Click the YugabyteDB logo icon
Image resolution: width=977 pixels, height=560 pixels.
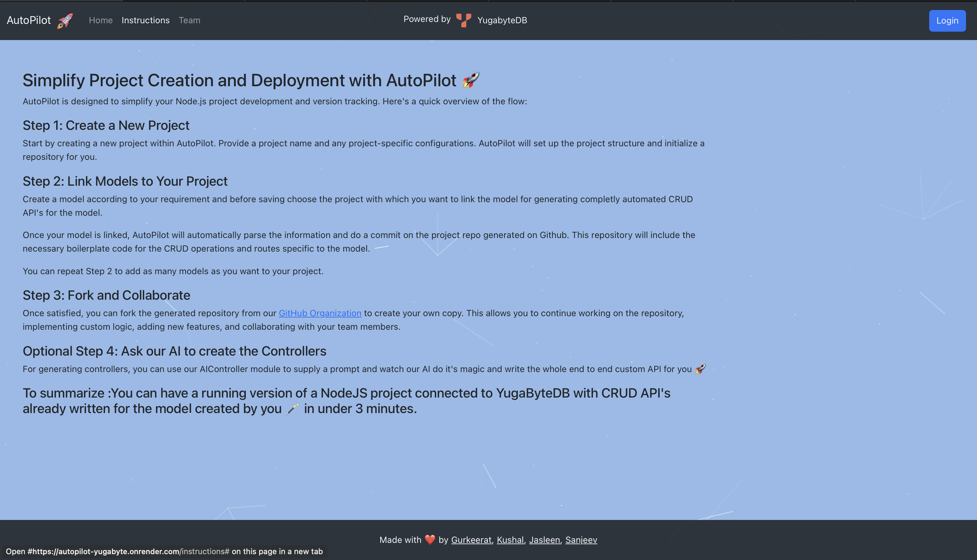click(x=464, y=20)
